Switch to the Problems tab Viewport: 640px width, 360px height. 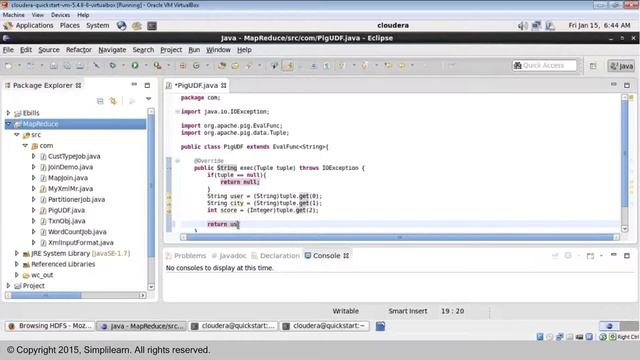click(186, 256)
